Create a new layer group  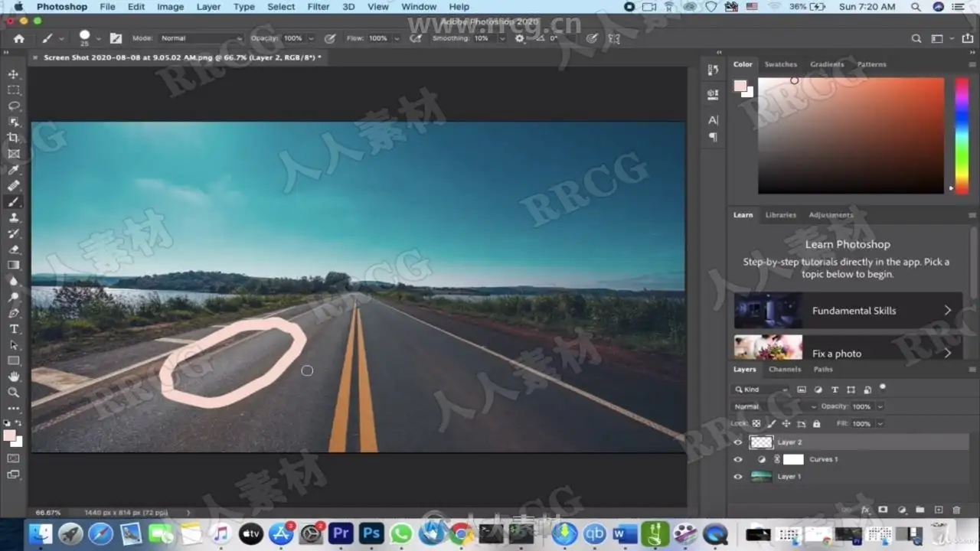tap(920, 510)
